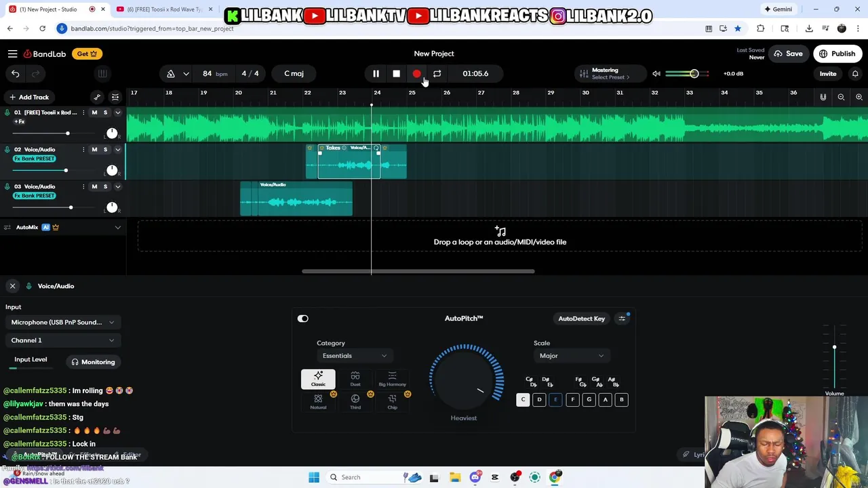Select note G key
The height and width of the screenshot is (488, 868).
[x=589, y=400]
